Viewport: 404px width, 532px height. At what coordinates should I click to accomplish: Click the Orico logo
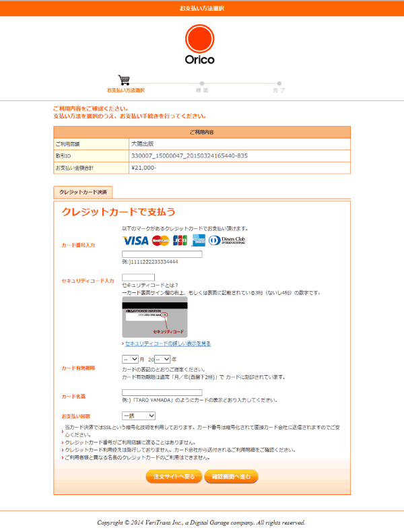200,44
